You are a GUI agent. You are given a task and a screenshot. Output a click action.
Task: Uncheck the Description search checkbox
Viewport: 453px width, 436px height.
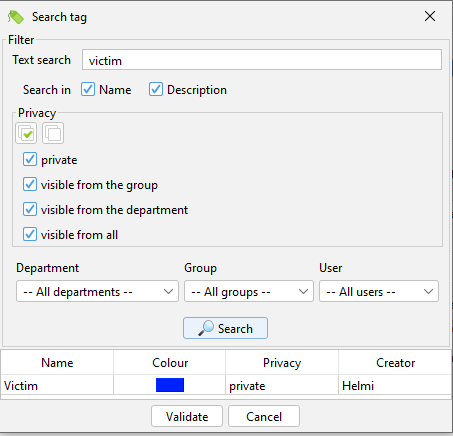tap(156, 90)
